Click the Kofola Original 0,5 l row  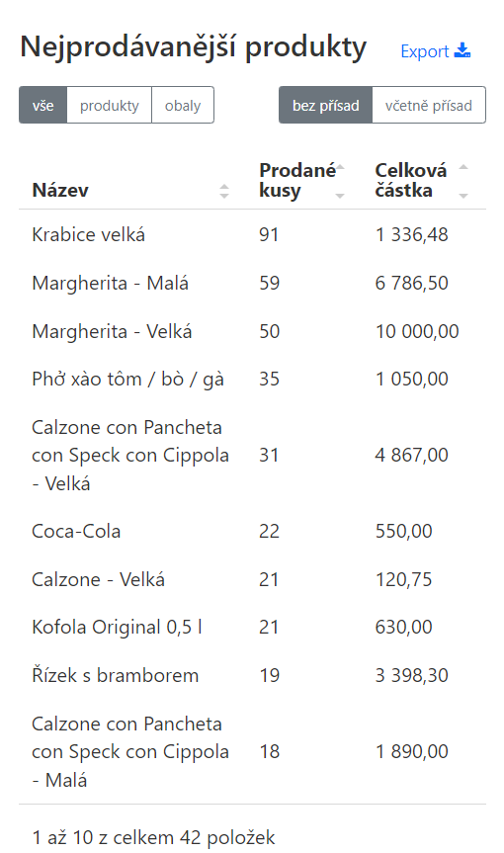pos(252,628)
